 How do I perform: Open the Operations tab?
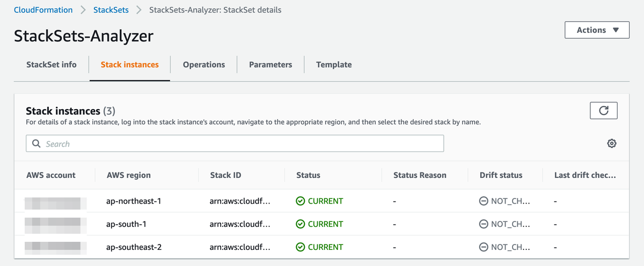coord(204,64)
